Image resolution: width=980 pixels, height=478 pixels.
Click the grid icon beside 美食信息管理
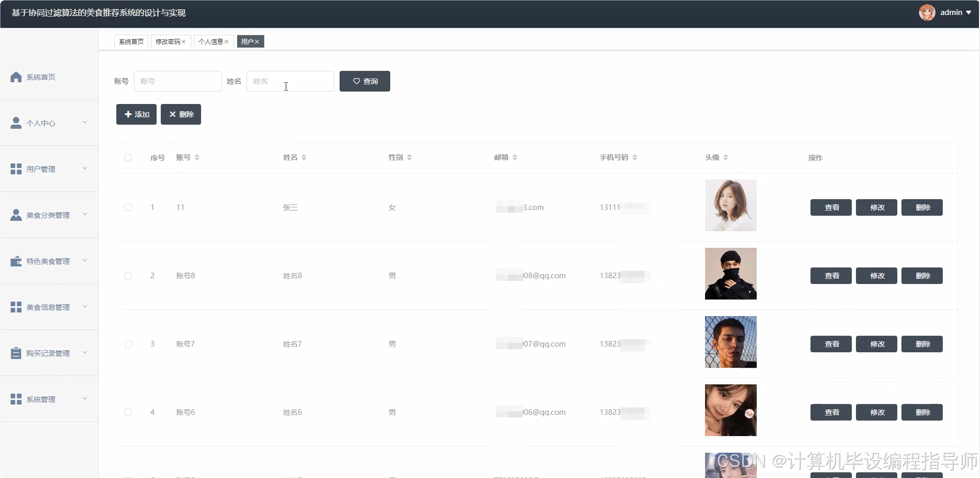16,307
